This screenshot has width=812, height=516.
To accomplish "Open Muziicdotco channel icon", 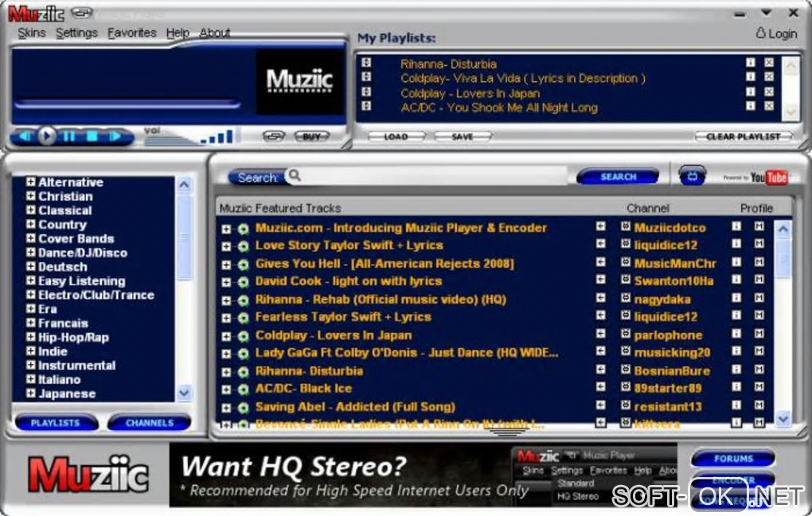I will click(626, 226).
